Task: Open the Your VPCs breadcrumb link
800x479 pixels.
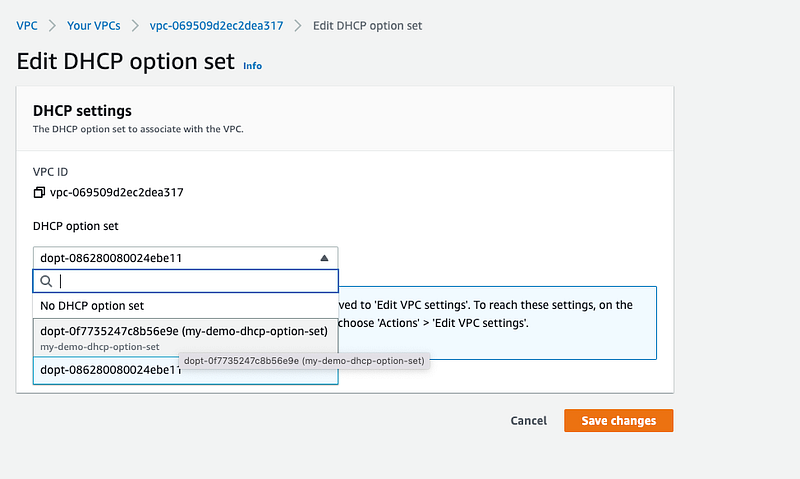Action: [93, 24]
